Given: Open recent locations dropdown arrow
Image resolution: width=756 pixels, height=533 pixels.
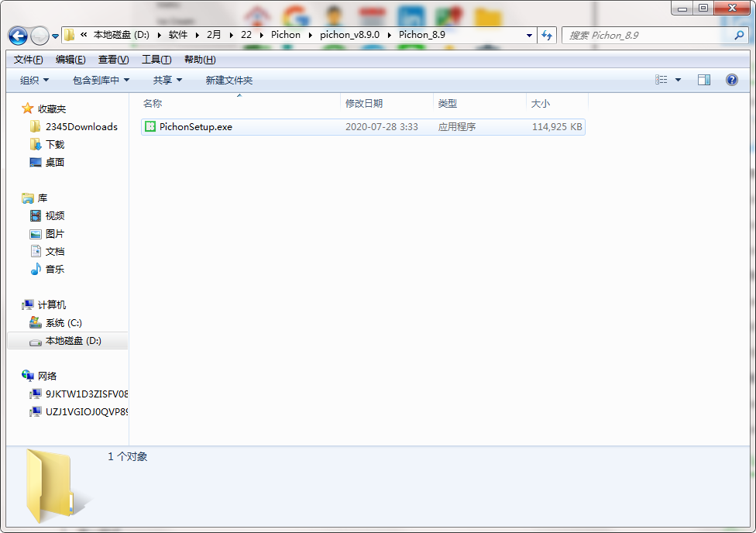Looking at the screenshot, I should (x=55, y=36).
